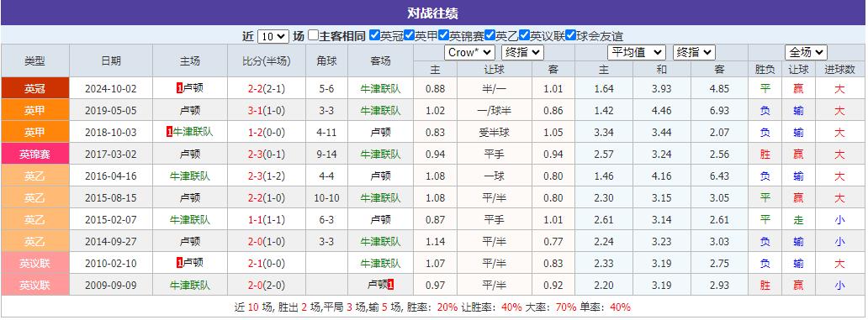Click the draw odds value 4.46
The width and height of the screenshot is (868, 320).
pos(662,111)
